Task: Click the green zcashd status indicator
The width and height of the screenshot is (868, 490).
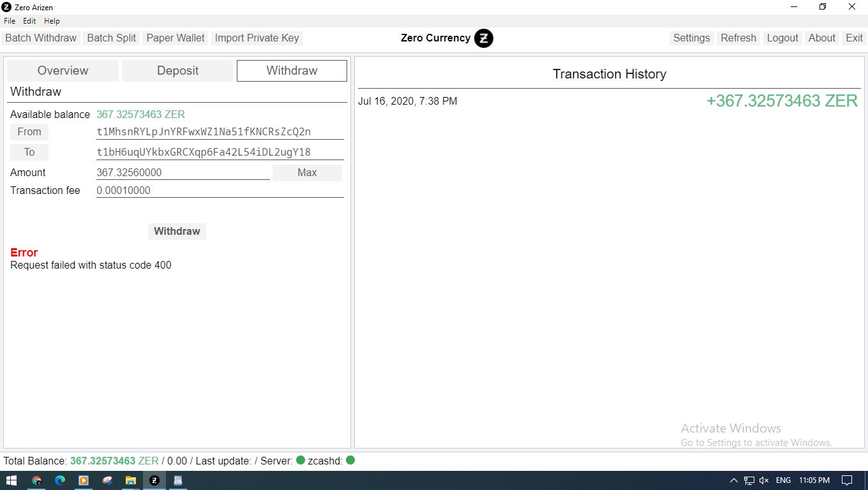Action: pos(350,460)
